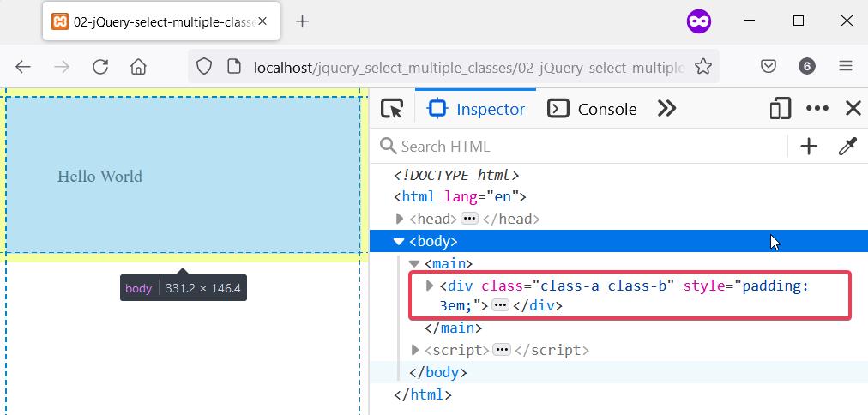This screenshot has width=868, height=415.
Task: Collapse the body element node
Action: 399,242
